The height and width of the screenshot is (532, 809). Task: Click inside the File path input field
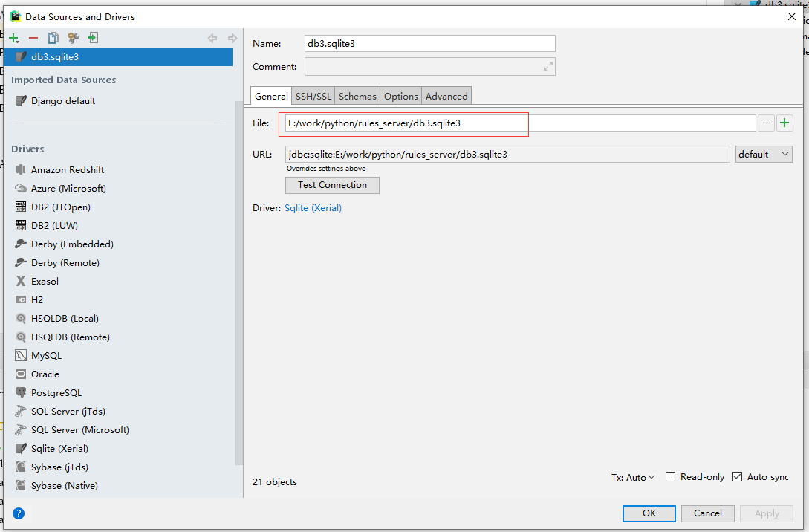point(403,123)
